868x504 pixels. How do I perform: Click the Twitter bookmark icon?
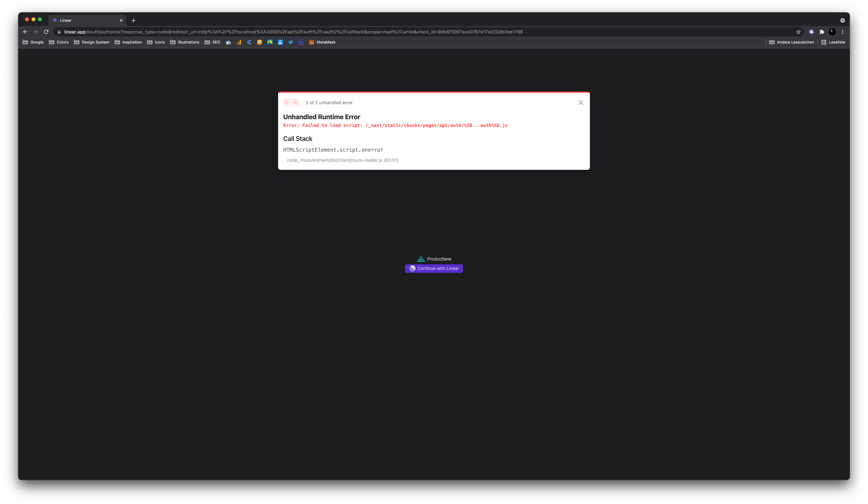pos(290,42)
